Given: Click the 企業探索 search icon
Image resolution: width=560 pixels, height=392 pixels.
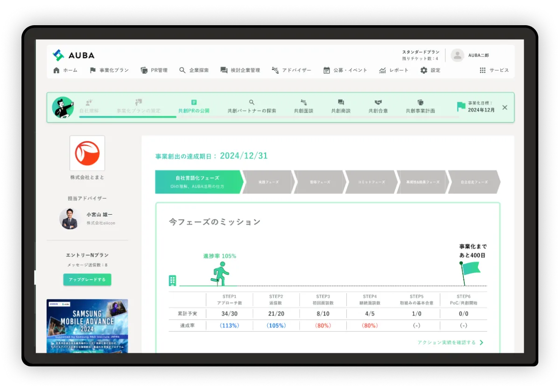Looking at the screenshot, I should click(x=182, y=70).
